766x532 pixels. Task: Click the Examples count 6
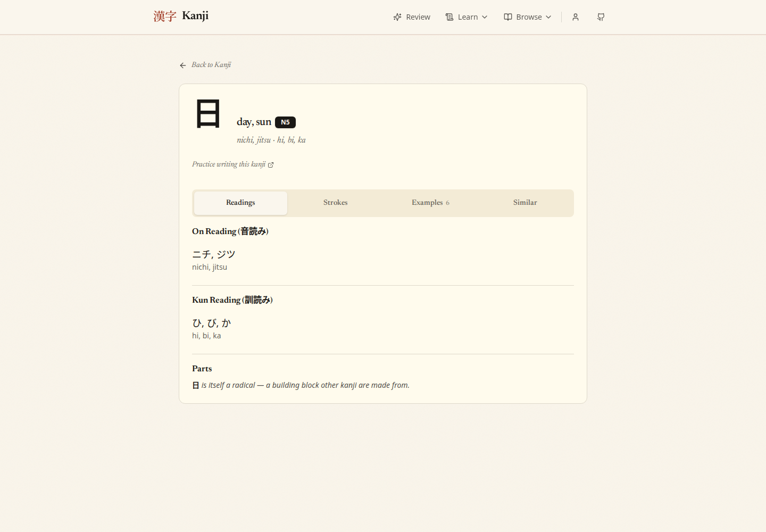[448, 203]
